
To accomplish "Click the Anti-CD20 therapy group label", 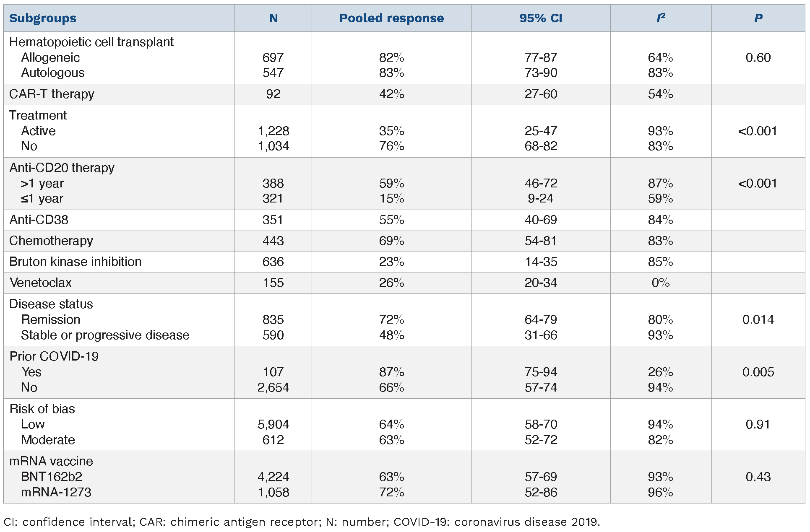I will 62,168.
